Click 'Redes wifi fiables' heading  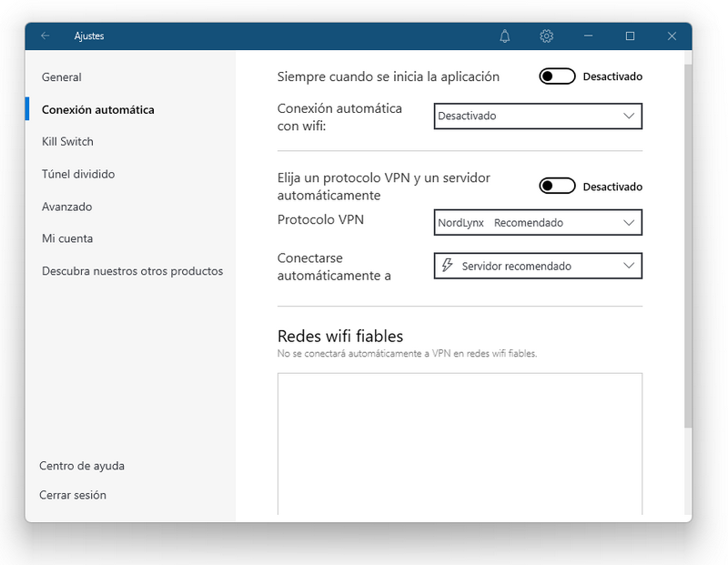point(340,336)
